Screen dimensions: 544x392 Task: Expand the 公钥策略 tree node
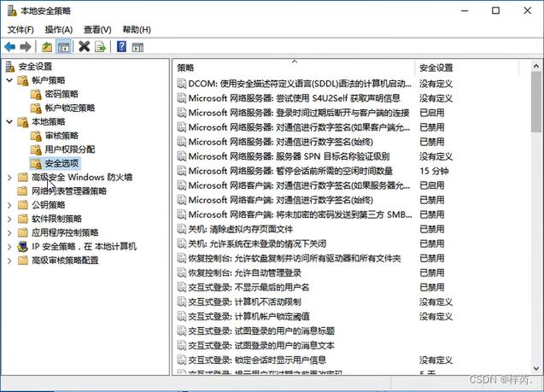point(9,205)
